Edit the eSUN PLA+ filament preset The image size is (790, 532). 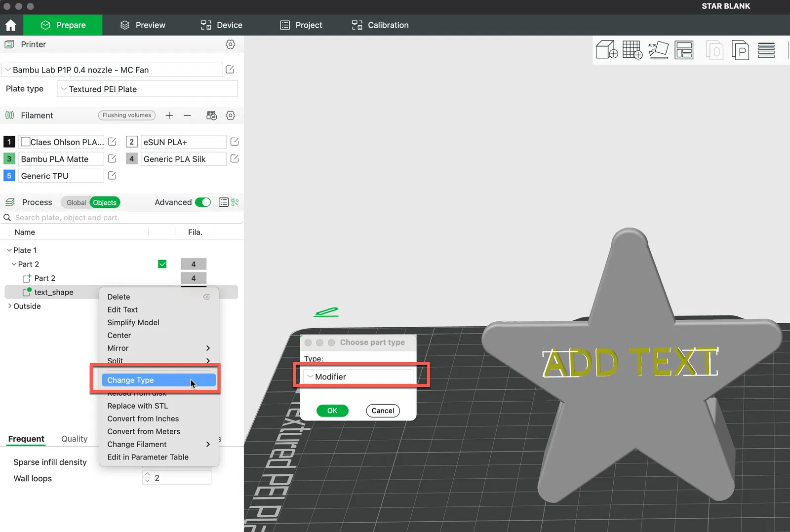coord(235,142)
